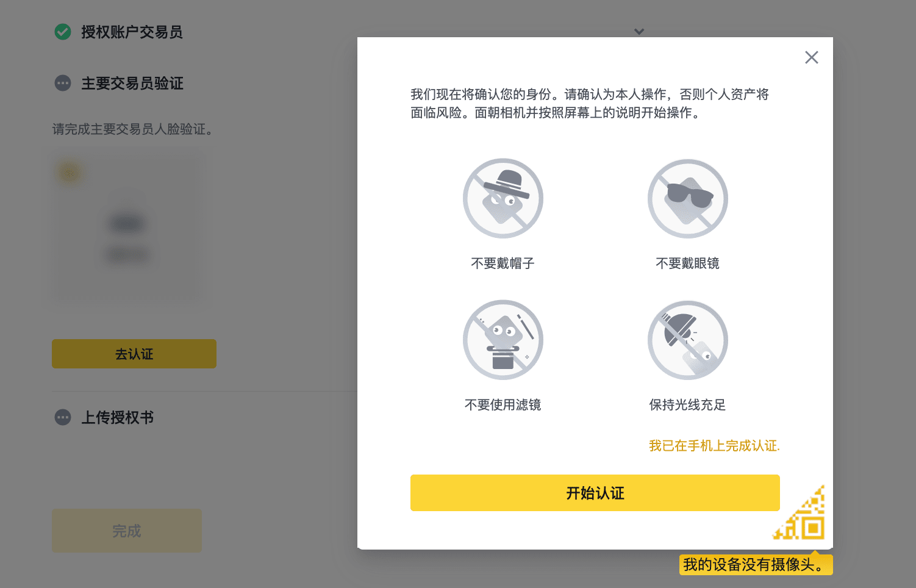Click the keep-lighting-sufficient lamp icon
916x588 pixels.
[x=688, y=340]
